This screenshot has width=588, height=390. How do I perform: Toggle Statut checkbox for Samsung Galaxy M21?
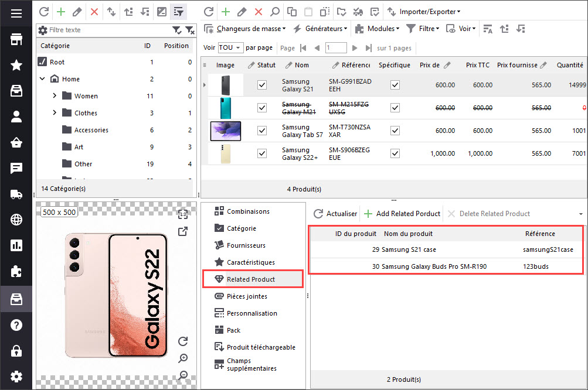[x=262, y=108]
